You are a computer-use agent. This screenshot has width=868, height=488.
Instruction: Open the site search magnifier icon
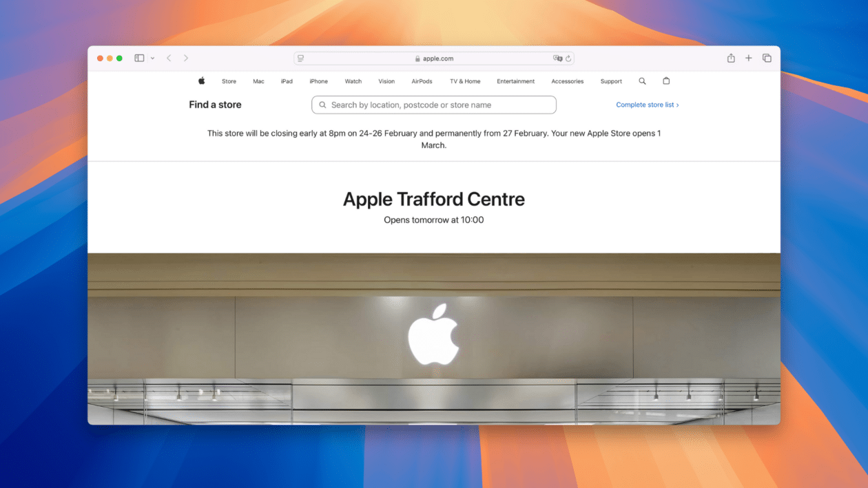(x=642, y=81)
